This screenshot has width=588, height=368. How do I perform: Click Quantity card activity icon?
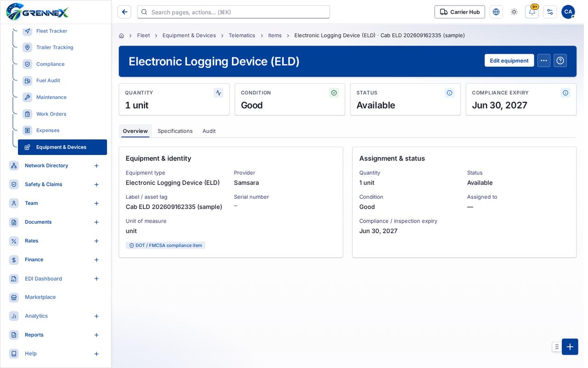tap(218, 93)
